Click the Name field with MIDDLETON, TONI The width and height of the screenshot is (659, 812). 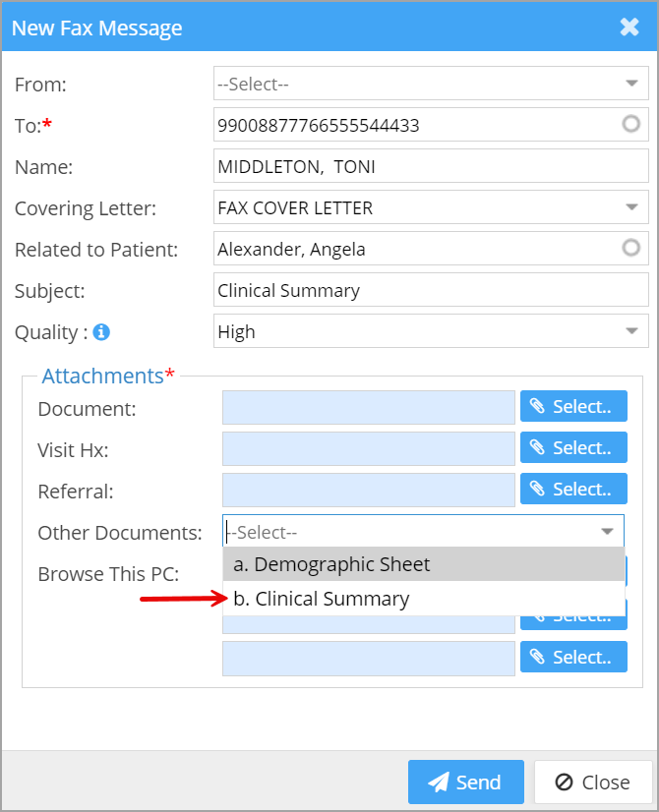[431, 167]
